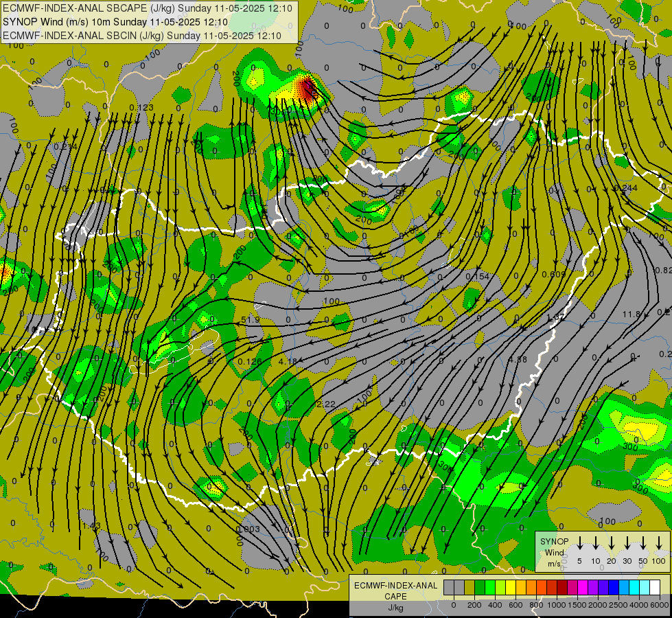The height and width of the screenshot is (618, 672).
Task: Click the 100 m/s wind arrow in legend
Action: coord(659,543)
